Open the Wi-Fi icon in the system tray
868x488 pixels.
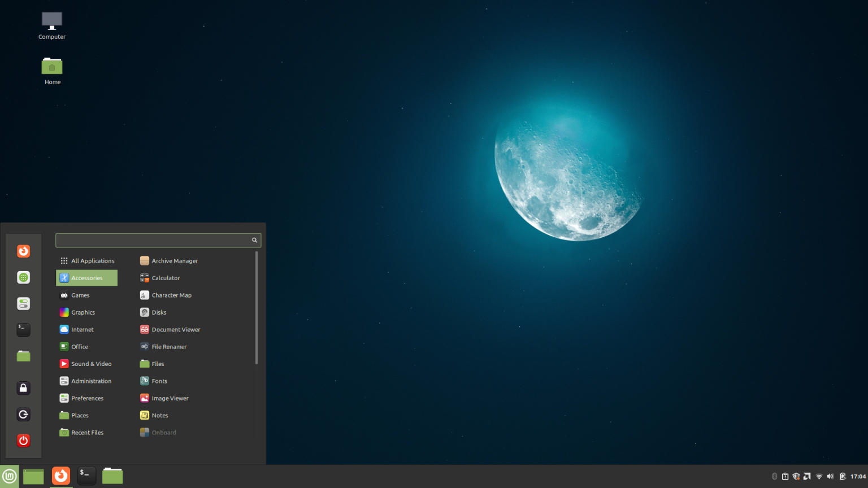819,476
